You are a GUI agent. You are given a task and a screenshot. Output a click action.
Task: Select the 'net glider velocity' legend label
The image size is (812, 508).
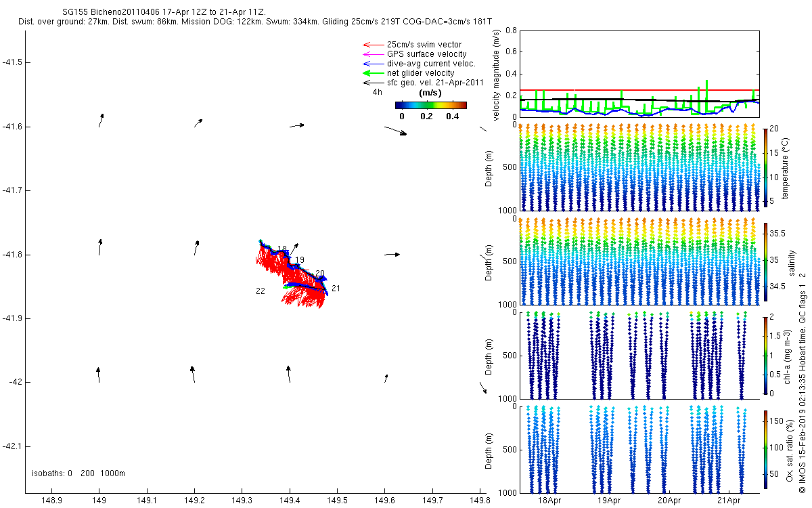(420, 73)
